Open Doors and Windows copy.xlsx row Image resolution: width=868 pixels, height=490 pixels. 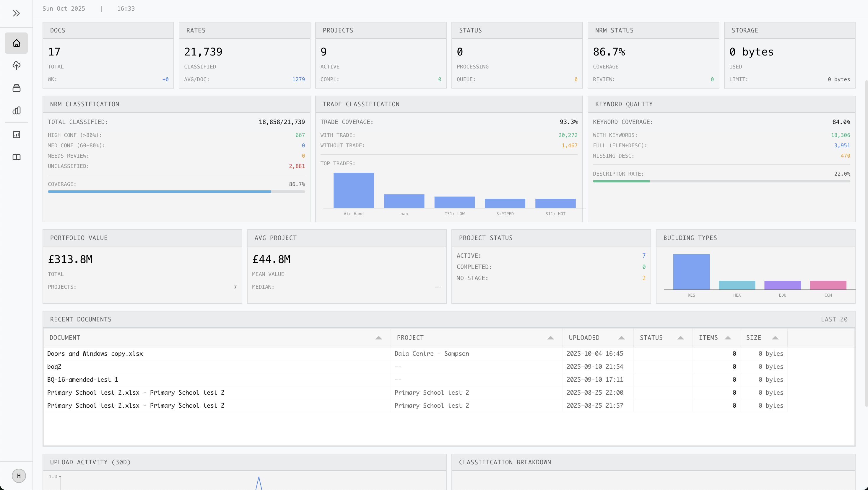pyautogui.click(x=95, y=354)
